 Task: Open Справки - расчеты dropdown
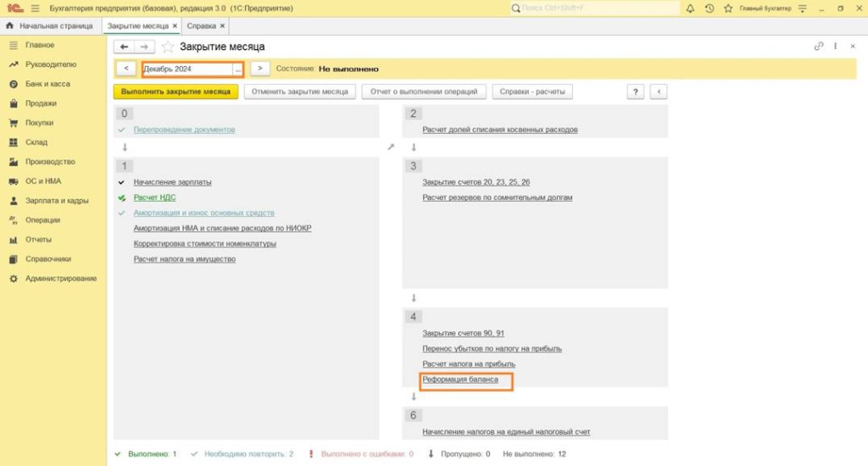tap(532, 92)
